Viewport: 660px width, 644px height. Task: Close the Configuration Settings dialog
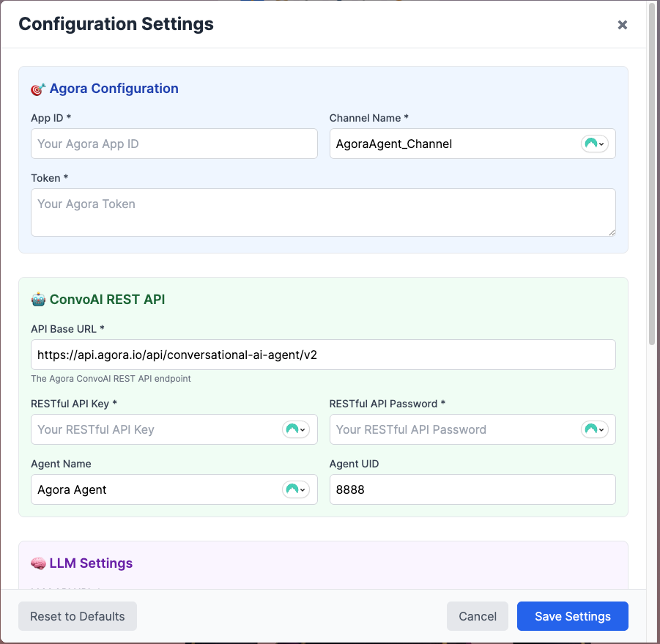pyautogui.click(x=622, y=25)
